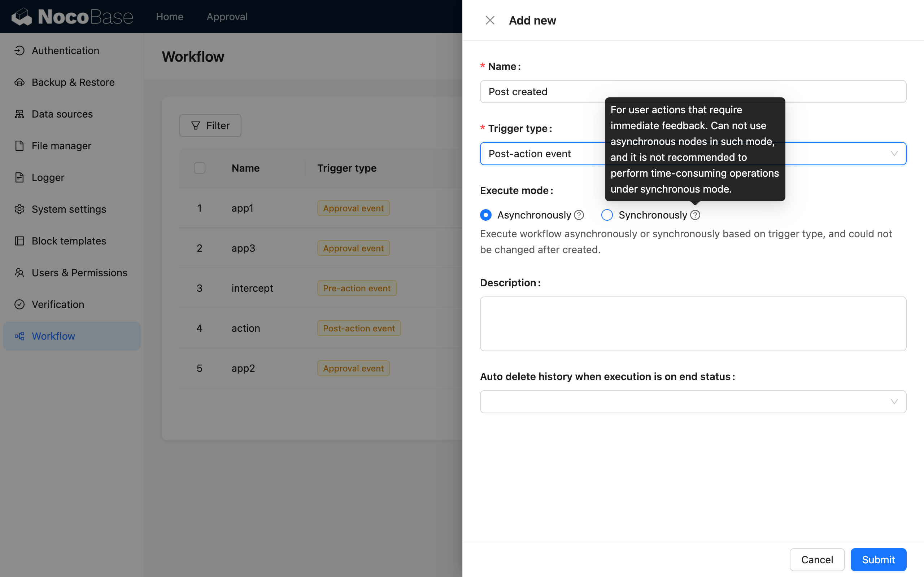Select the System settings gear icon
924x577 pixels.
(x=20, y=209)
